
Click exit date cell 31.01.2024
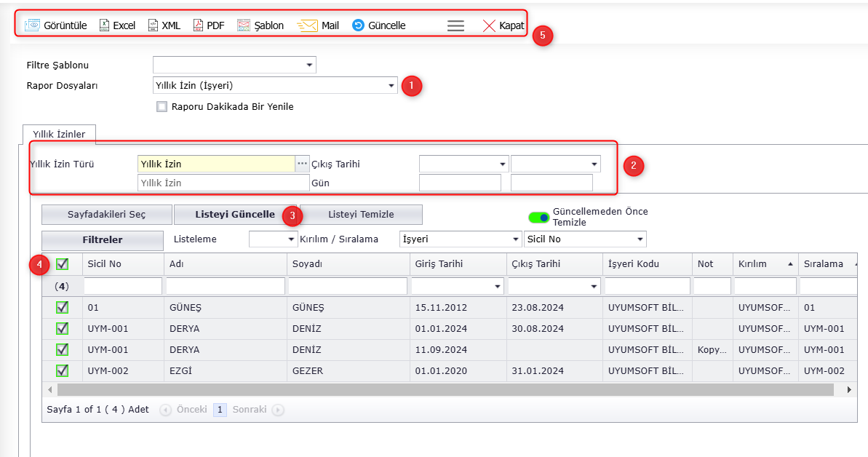[x=554, y=370]
